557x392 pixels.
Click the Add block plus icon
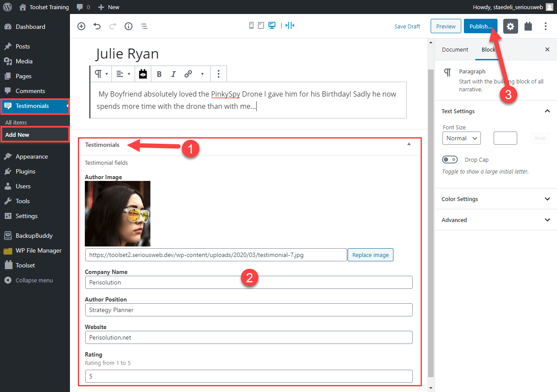(81, 26)
